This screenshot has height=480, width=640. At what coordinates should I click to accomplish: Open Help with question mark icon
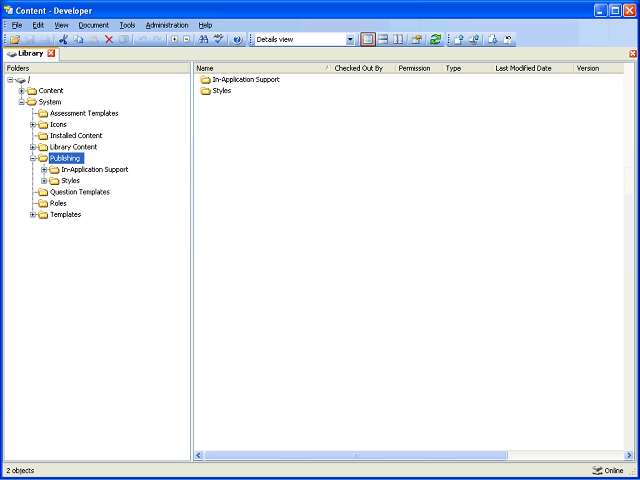[x=238, y=40]
